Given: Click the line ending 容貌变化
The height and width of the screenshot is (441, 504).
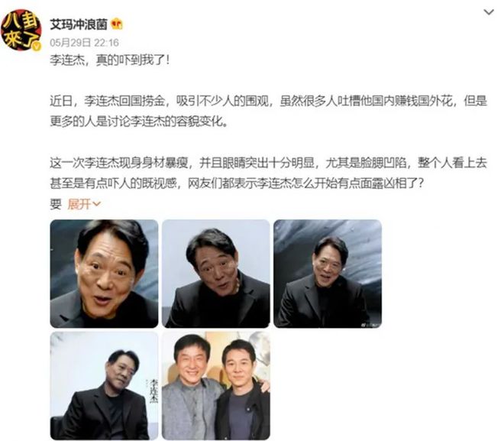Looking at the screenshot, I should click(139, 122).
